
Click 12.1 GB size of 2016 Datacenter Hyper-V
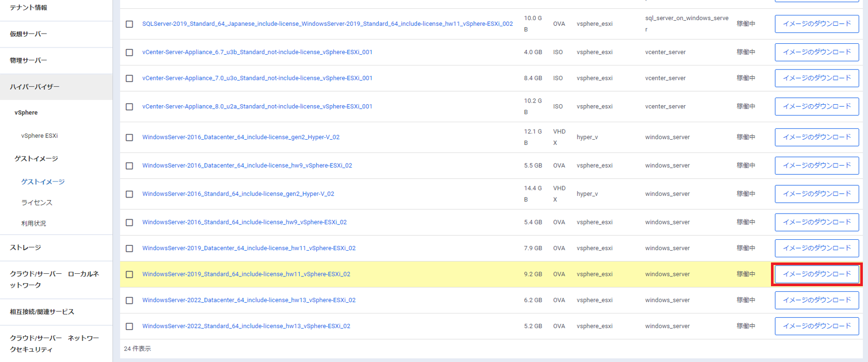coord(533,137)
